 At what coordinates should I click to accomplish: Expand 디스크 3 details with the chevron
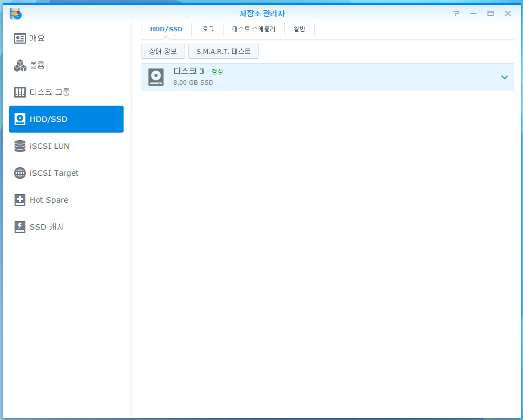(x=505, y=77)
